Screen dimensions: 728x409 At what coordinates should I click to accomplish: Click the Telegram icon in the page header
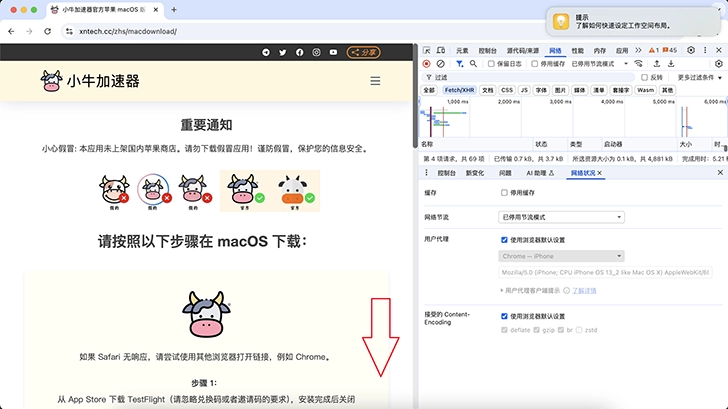[x=266, y=52]
